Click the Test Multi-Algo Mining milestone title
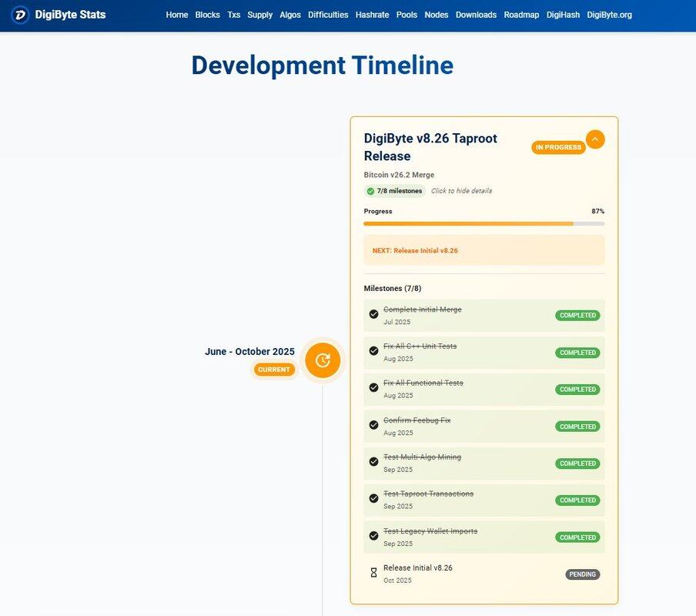The height and width of the screenshot is (616, 696). coord(423,457)
